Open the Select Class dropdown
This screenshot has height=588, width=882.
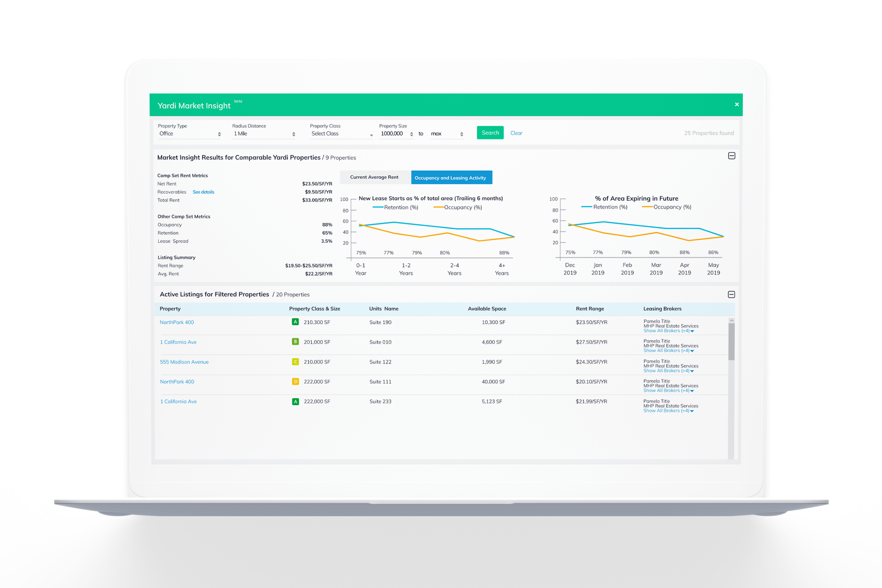point(341,134)
